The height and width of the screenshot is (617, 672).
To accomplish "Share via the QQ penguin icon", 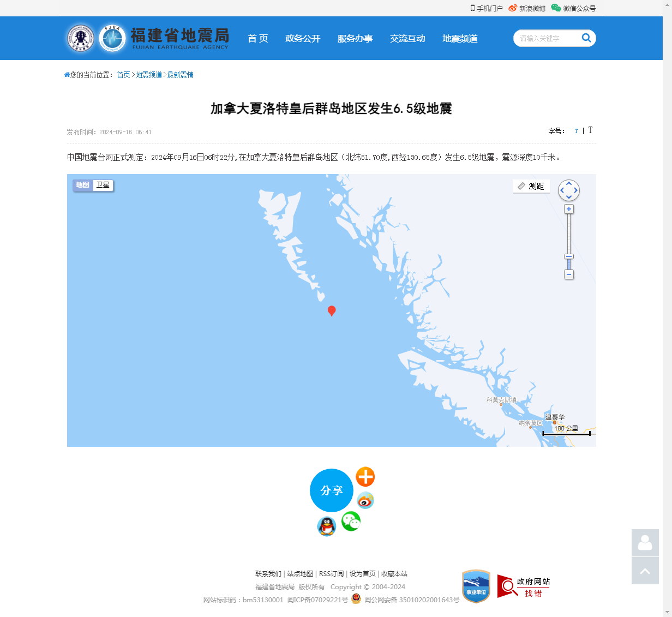I will coord(327,526).
